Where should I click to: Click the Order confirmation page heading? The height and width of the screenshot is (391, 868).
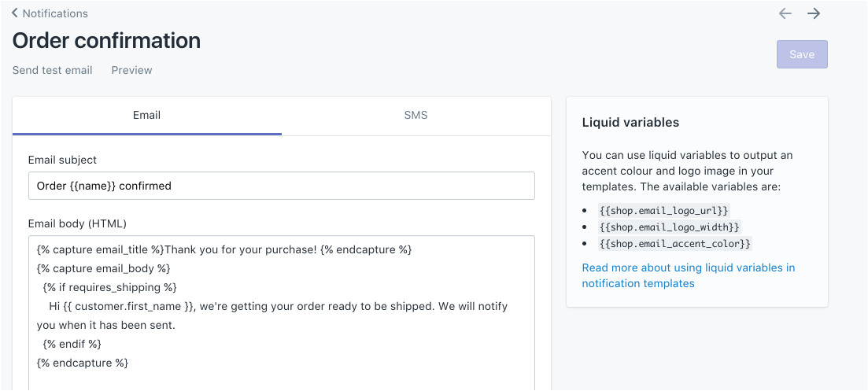pyautogui.click(x=106, y=40)
